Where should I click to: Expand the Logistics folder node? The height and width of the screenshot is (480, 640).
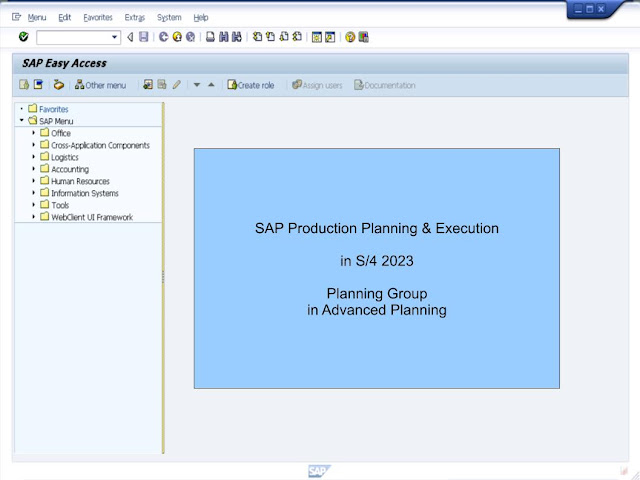33,157
